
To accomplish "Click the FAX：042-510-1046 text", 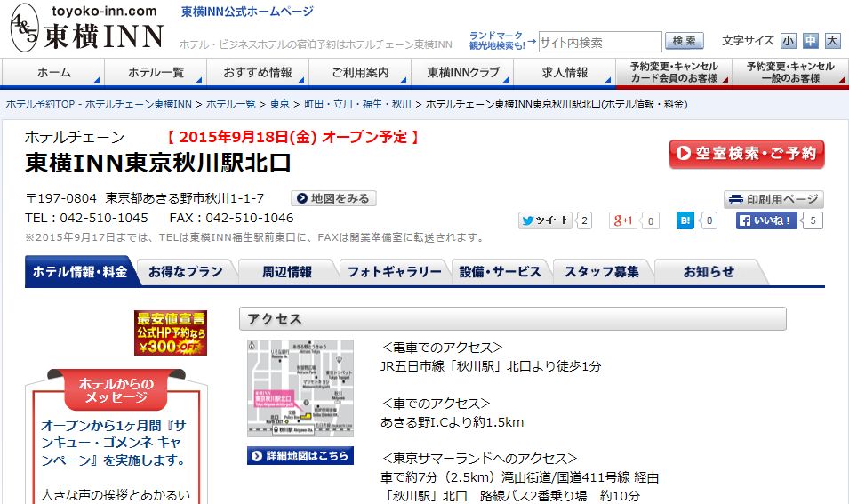I will 232,218.
